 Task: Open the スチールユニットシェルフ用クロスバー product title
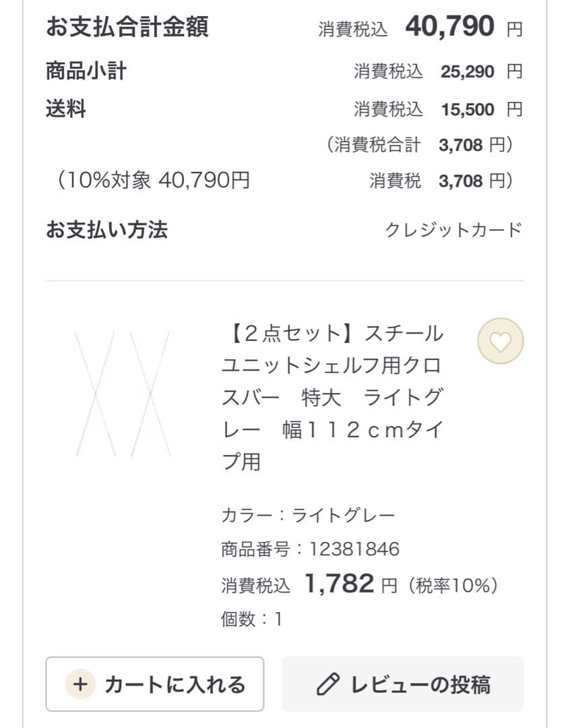(x=332, y=397)
